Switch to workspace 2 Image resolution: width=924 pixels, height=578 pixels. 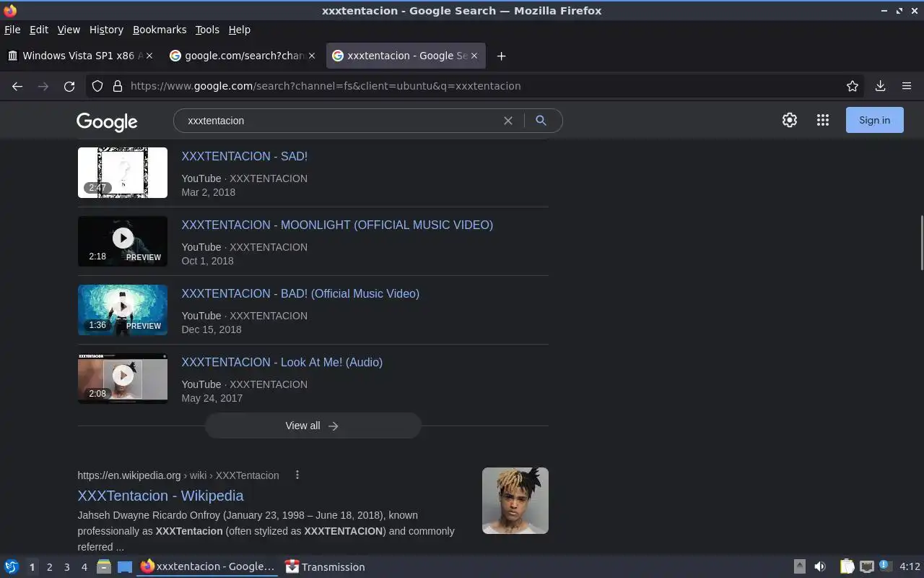click(50, 567)
